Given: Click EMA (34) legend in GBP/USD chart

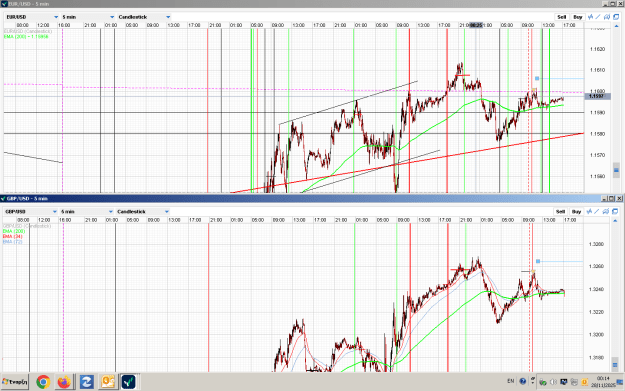Looking at the screenshot, I should coord(12,236).
